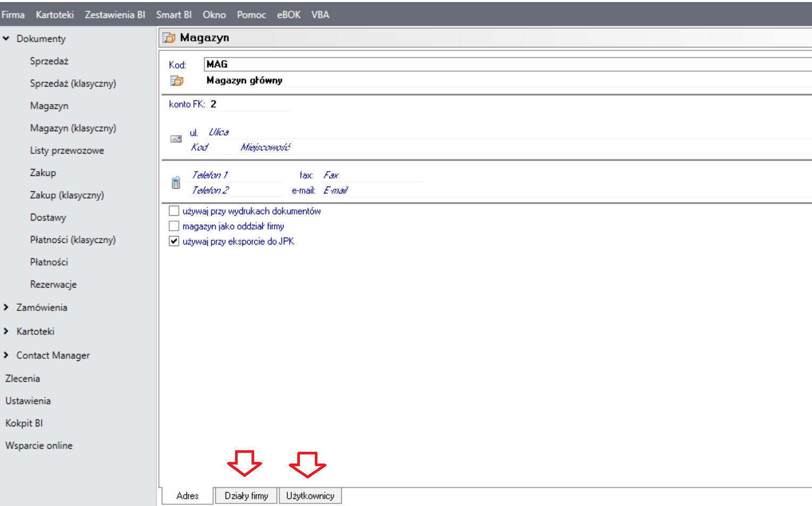
Task: Open Wsparcie online link
Action: click(x=39, y=446)
